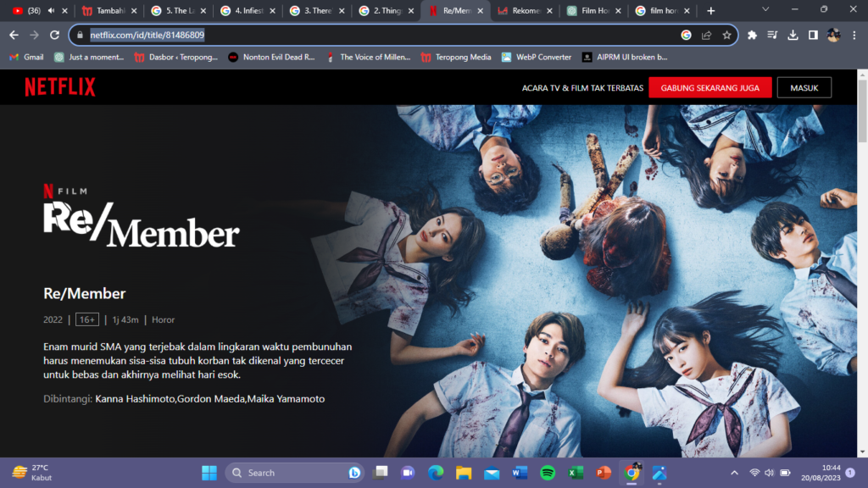The height and width of the screenshot is (488, 868).
Task: Open the Mail app from taskbar
Action: pyautogui.click(x=492, y=473)
